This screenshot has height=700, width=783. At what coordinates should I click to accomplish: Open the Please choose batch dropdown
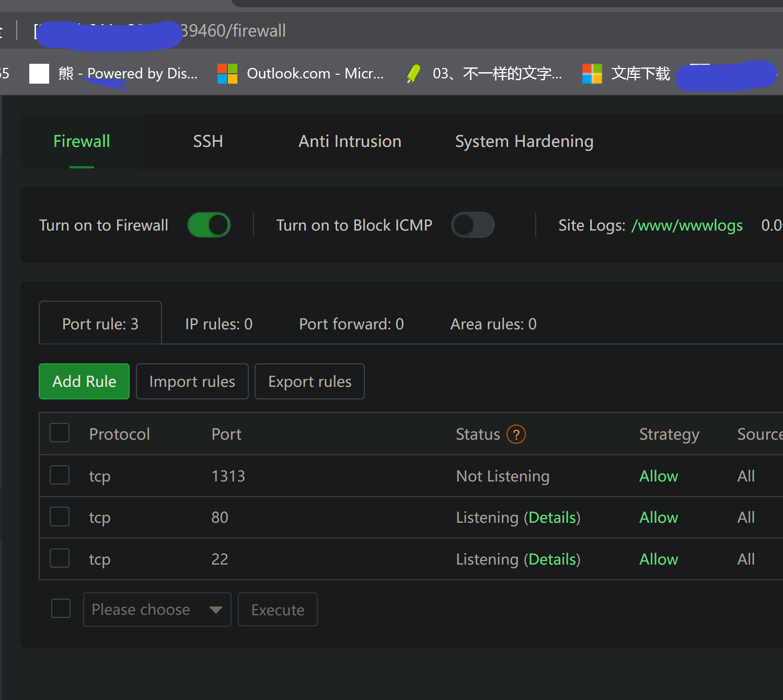click(x=157, y=610)
